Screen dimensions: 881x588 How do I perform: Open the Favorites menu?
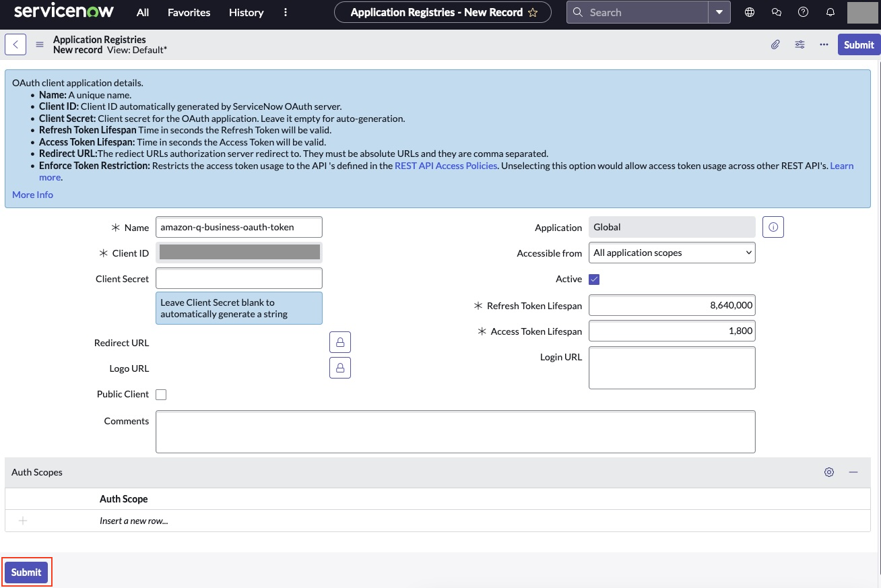[x=189, y=12]
